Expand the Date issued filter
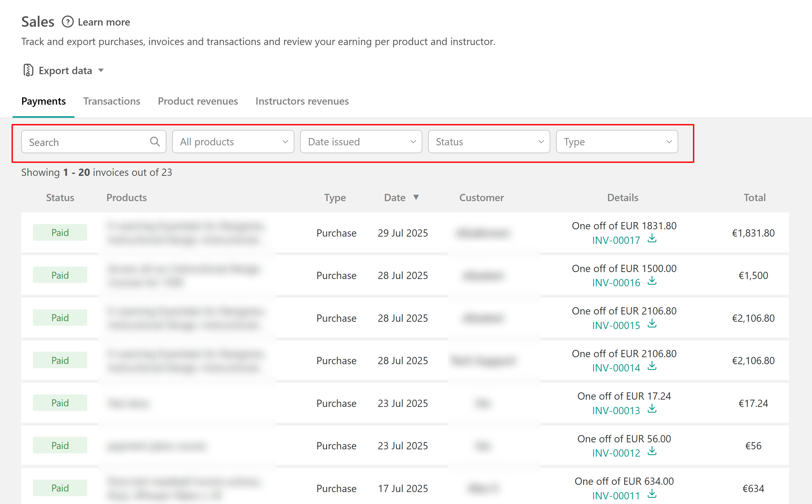 tap(361, 142)
